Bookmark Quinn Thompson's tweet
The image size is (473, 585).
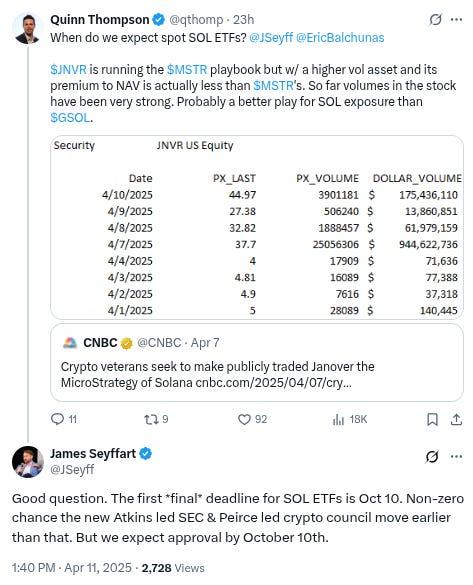432,420
